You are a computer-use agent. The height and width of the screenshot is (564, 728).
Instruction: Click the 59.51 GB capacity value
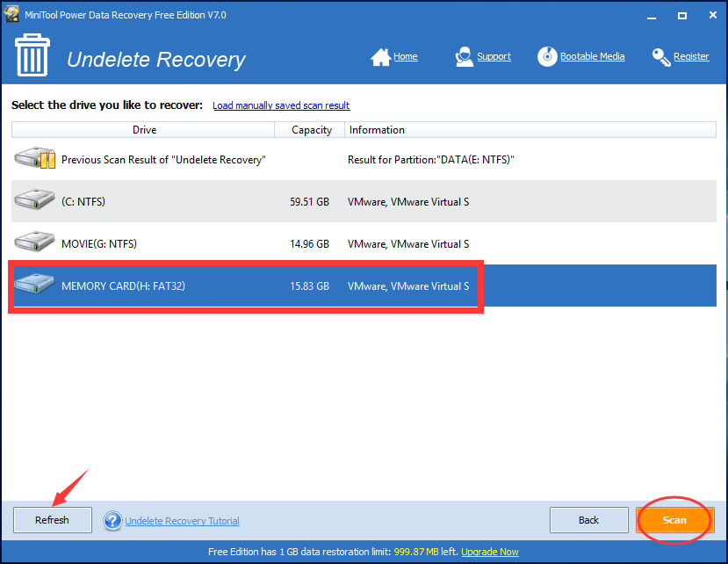(x=309, y=202)
